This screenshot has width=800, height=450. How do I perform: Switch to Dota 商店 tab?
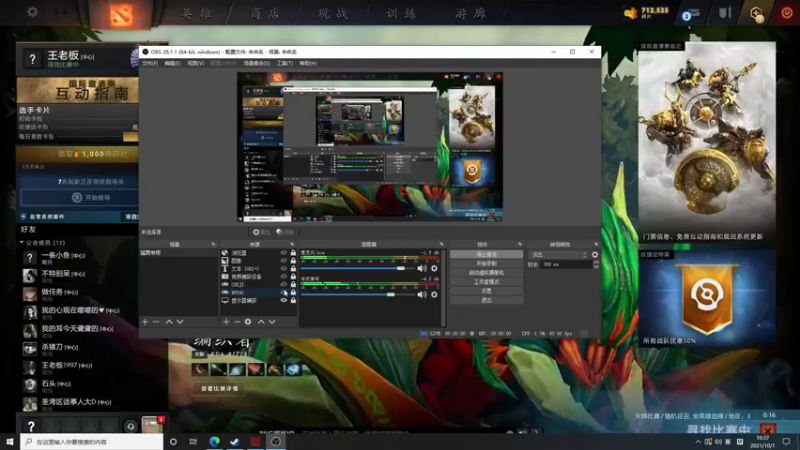(x=265, y=13)
